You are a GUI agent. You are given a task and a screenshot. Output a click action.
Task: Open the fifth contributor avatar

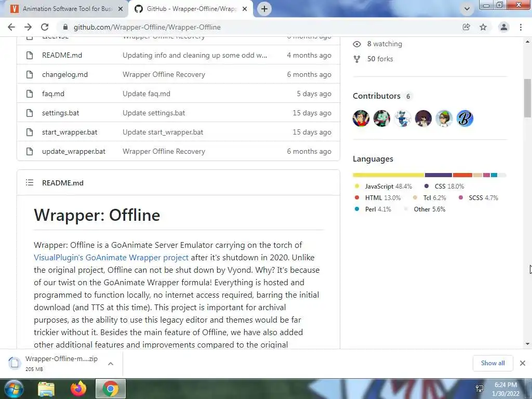point(444,118)
